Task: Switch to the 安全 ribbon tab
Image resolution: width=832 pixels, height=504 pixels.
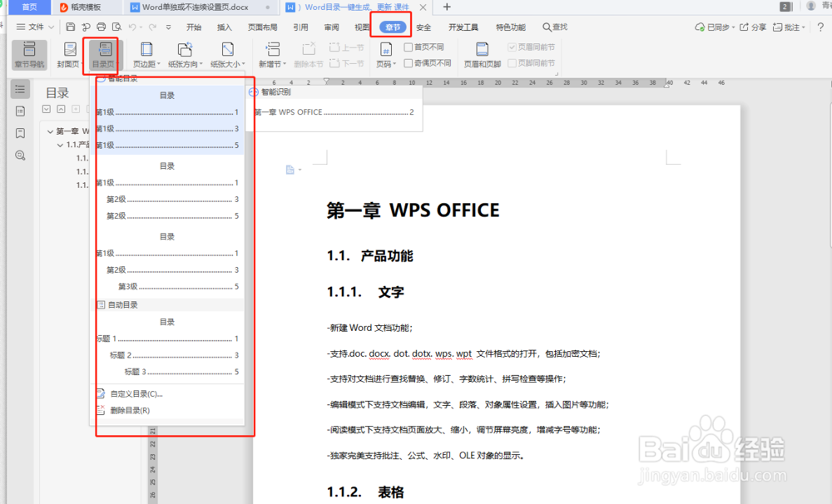Action: coord(423,27)
